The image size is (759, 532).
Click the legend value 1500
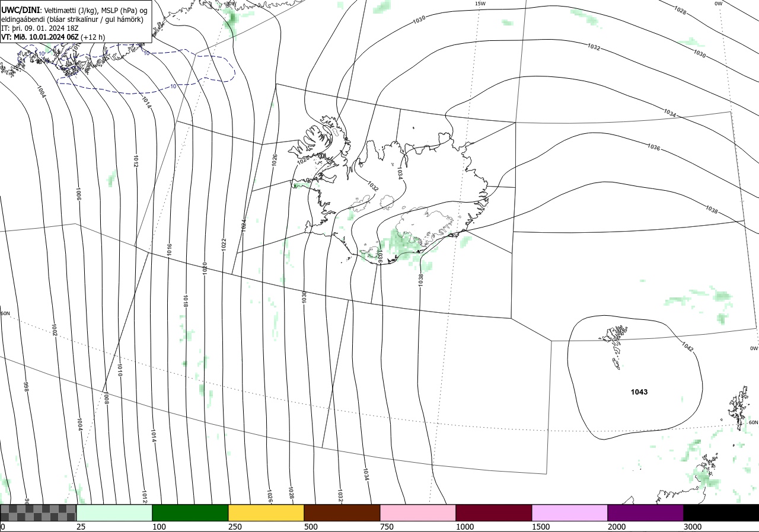tap(541, 527)
